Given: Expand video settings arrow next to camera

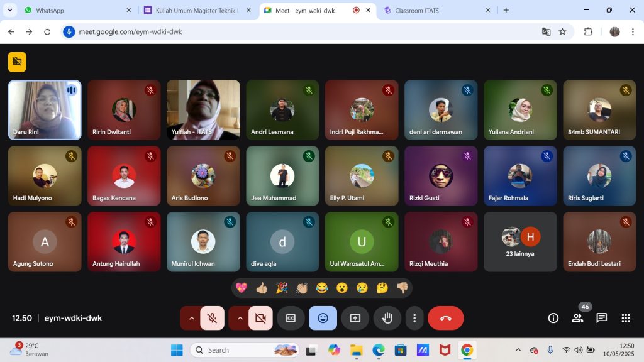Looking at the screenshot, I should tap(240, 318).
